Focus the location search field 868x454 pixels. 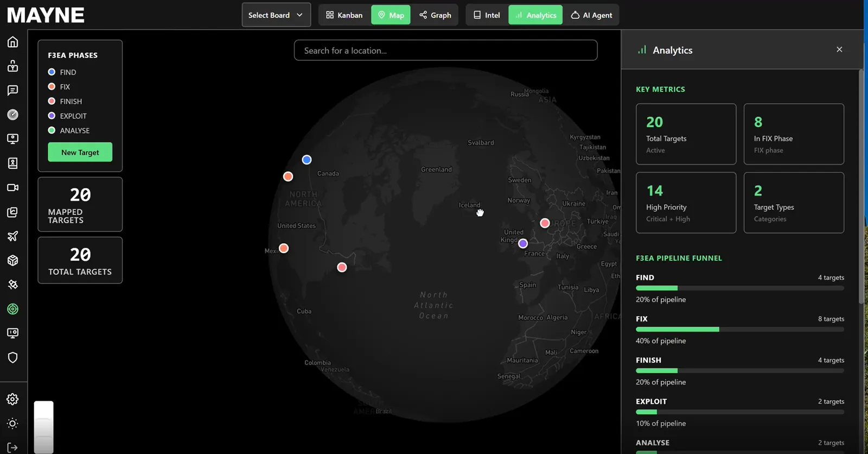[445, 51]
